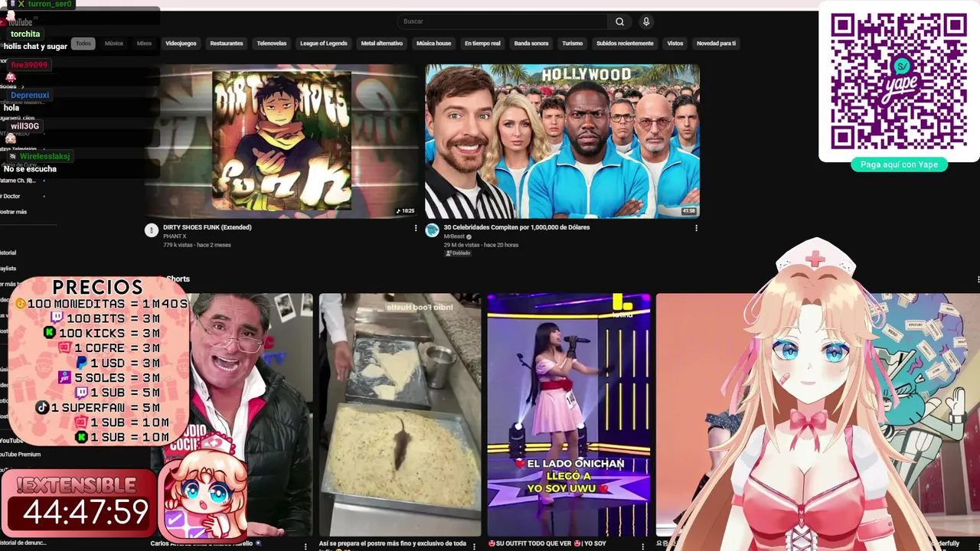Click 30 Celebridades Compiten video title
Screen dimensions: 980x551
[x=517, y=227]
